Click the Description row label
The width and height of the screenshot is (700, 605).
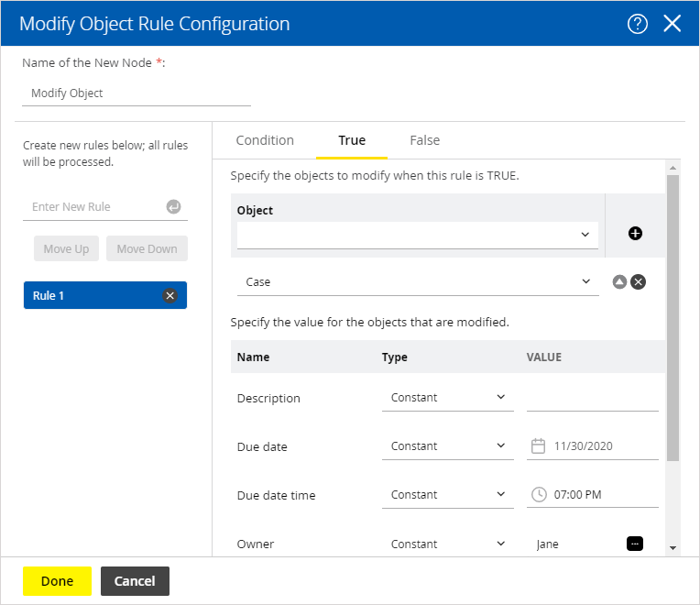[268, 398]
